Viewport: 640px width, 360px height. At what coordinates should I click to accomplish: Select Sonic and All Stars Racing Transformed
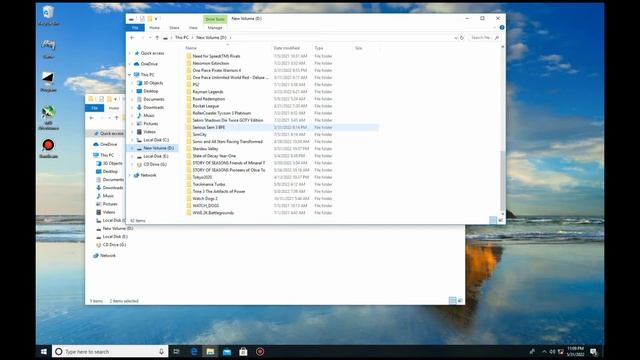click(228, 142)
